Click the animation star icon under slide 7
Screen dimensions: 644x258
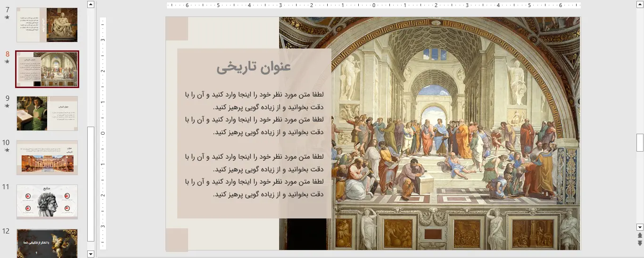(x=7, y=17)
